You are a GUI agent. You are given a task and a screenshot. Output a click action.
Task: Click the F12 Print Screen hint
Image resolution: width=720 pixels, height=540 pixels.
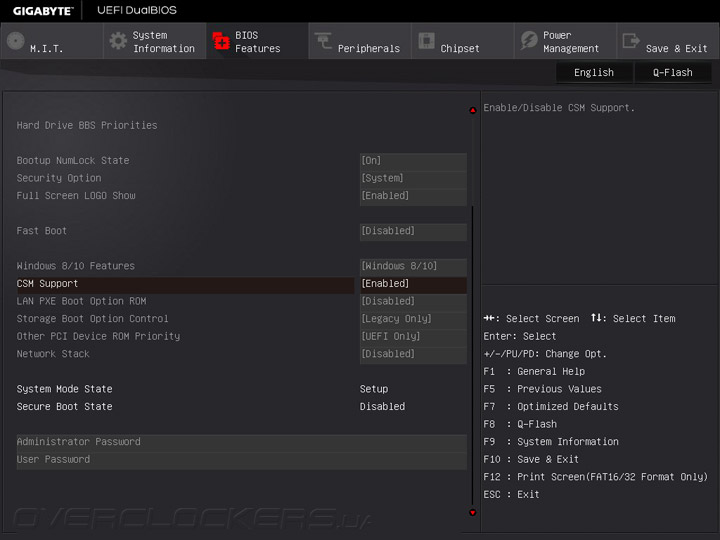pos(596,477)
